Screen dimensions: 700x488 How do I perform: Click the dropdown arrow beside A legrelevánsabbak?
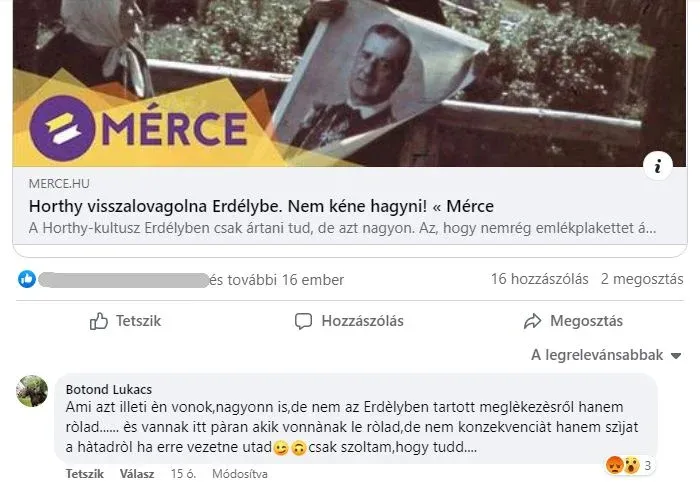pyautogui.click(x=676, y=356)
